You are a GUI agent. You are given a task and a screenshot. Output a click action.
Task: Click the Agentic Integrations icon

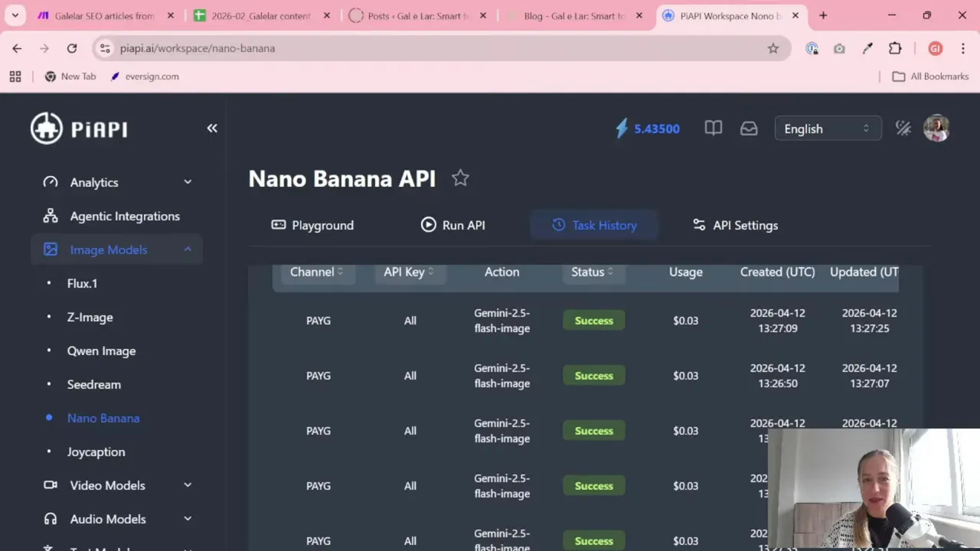tap(51, 216)
